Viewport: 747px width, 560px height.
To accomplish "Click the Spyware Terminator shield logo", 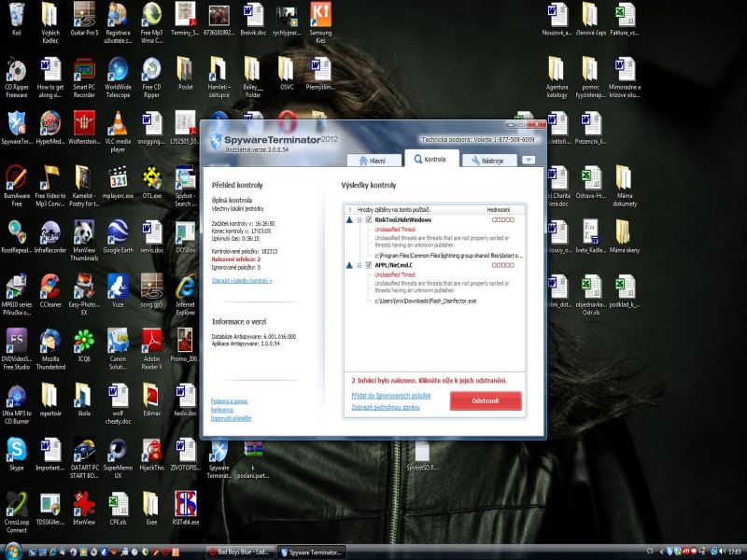I will [216, 140].
